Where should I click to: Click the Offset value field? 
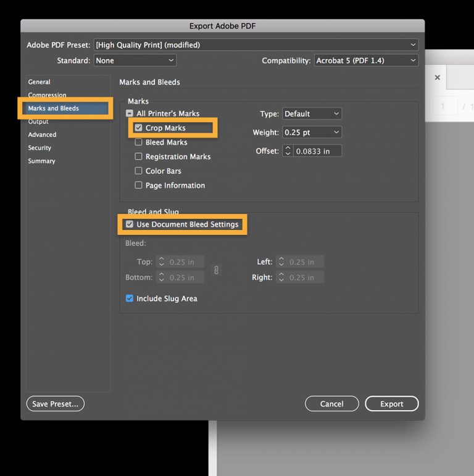(317, 151)
